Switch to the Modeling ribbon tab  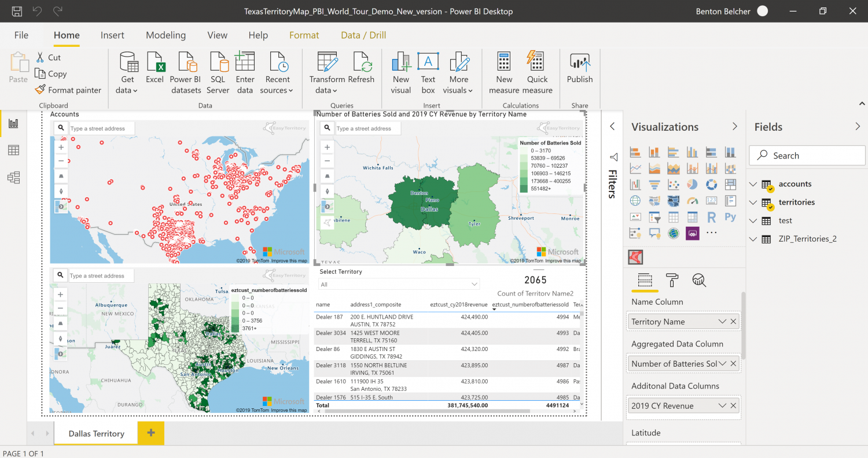coord(165,35)
